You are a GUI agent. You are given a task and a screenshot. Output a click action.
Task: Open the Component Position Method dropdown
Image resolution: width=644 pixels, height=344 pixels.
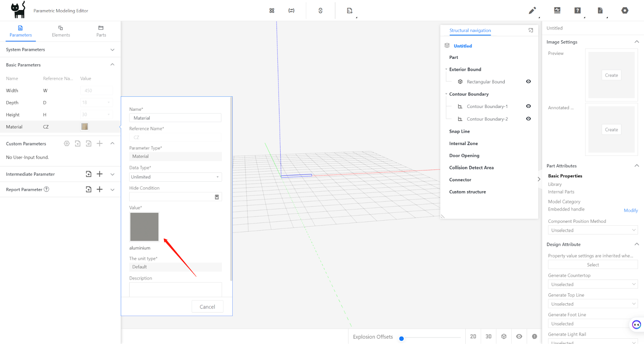(x=592, y=230)
